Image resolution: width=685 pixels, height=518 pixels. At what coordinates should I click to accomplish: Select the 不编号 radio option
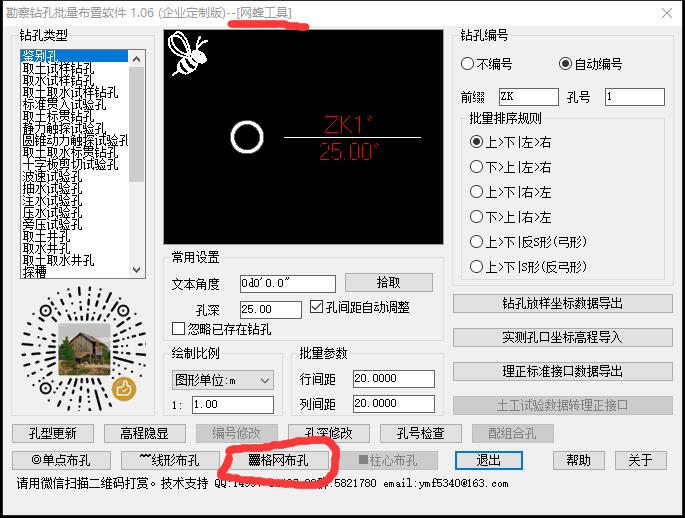(467, 64)
